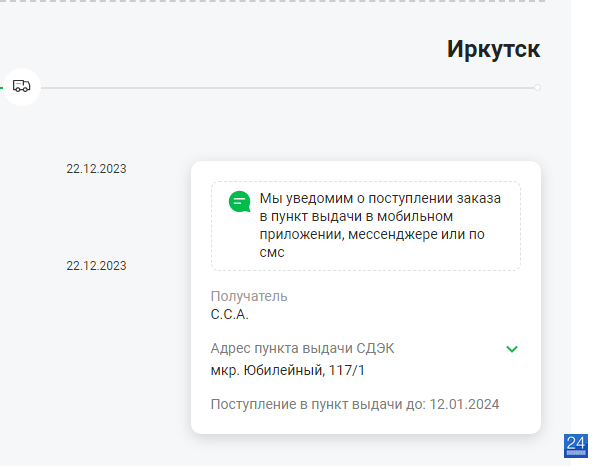
Task: Select the first 22.12.2023 date entry
Action: click(x=96, y=169)
